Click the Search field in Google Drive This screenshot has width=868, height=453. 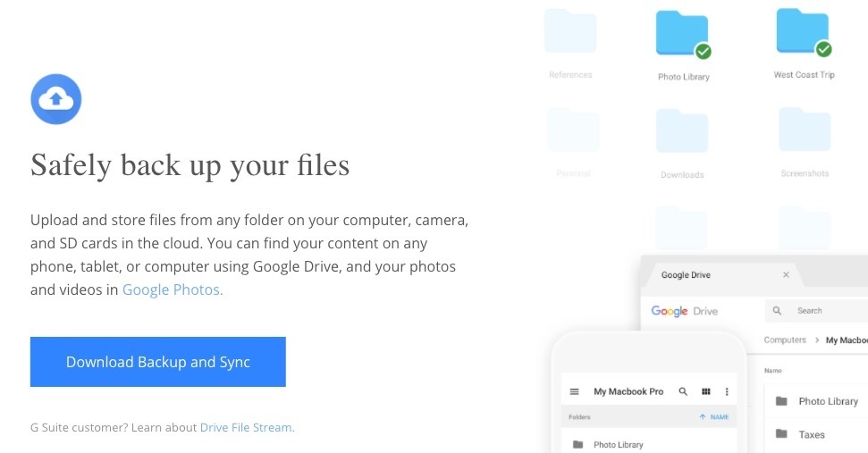816,311
